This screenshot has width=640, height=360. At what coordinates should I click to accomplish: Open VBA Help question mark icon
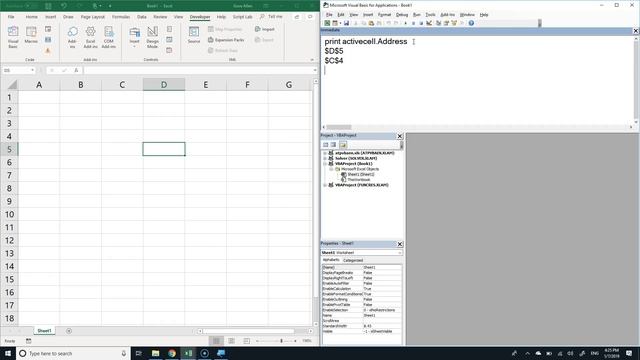click(471, 23)
